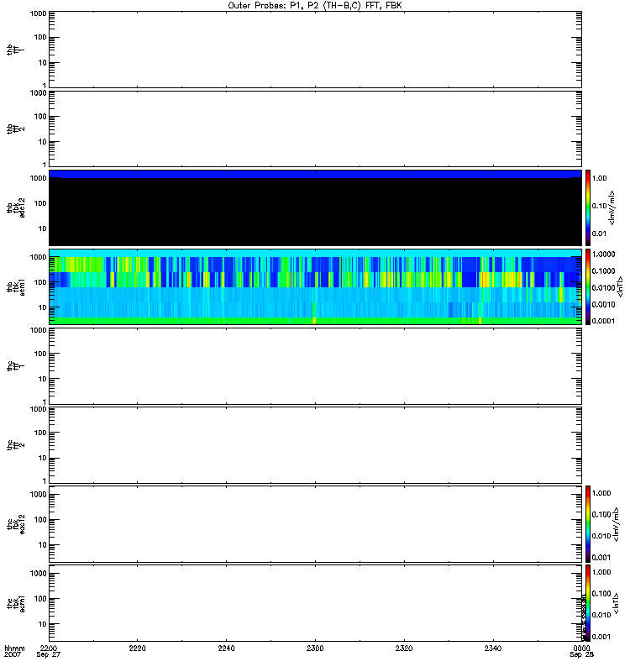This screenshot has width=630, height=672.
Task: Click the nT unit label beside thb scm1 color bar
Action: (x=620, y=286)
